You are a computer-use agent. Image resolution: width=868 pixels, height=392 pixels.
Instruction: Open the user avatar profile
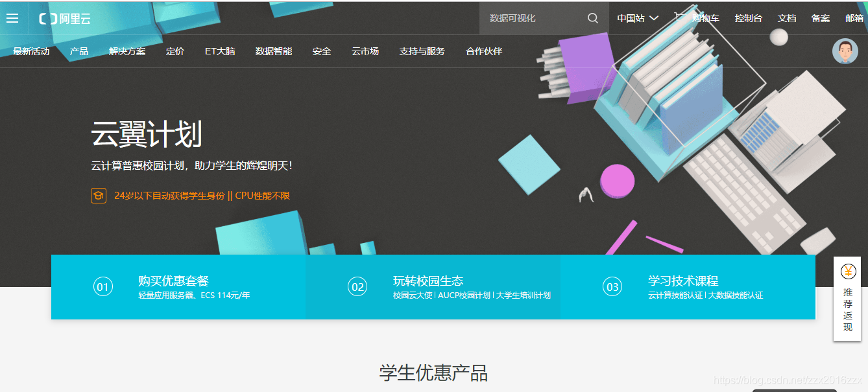(845, 51)
